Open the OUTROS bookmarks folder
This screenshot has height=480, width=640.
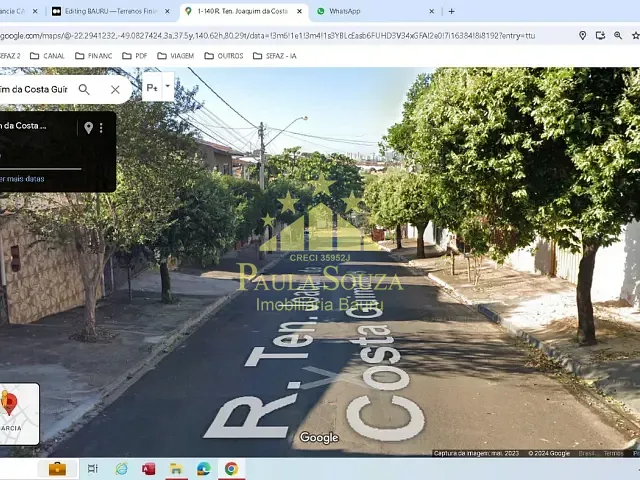coord(224,56)
